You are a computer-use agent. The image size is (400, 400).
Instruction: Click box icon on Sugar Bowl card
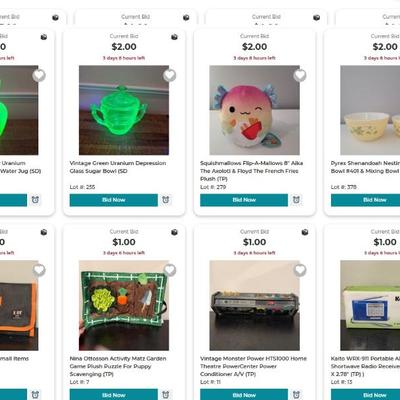[x=174, y=37]
